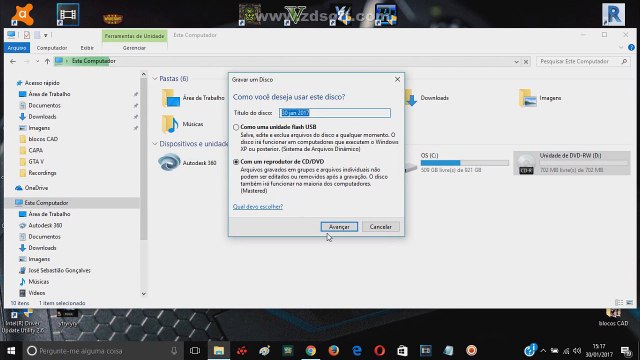The height and width of the screenshot is (360, 640).
Task: Click the Avançar button
Action: click(339, 227)
